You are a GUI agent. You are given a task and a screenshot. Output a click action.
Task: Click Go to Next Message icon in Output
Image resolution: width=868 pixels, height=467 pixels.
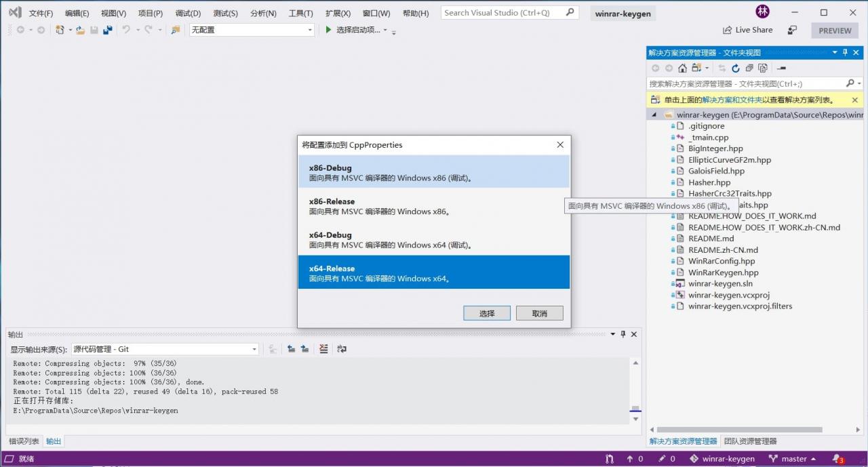(305, 349)
